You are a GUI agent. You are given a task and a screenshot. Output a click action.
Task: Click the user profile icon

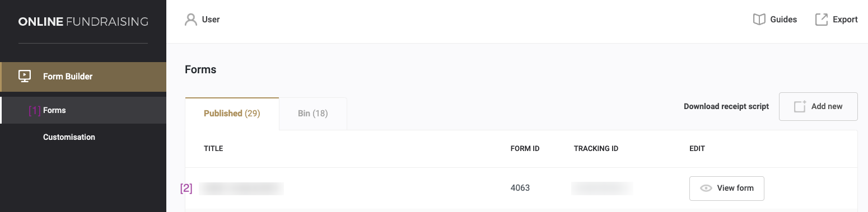coord(191,20)
